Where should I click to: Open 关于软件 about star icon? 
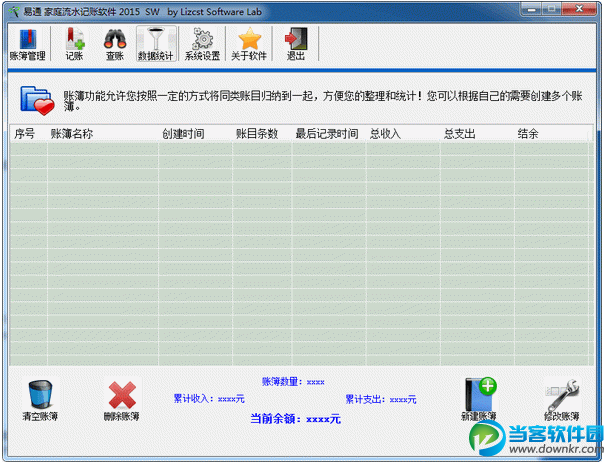pyautogui.click(x=249, y=44)
